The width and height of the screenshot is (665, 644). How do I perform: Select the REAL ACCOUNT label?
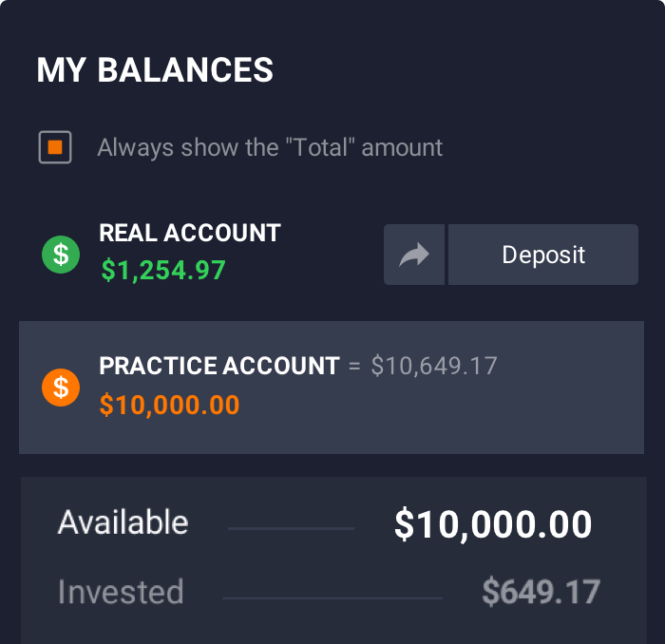pyautogui.click(x=190, y=233)
